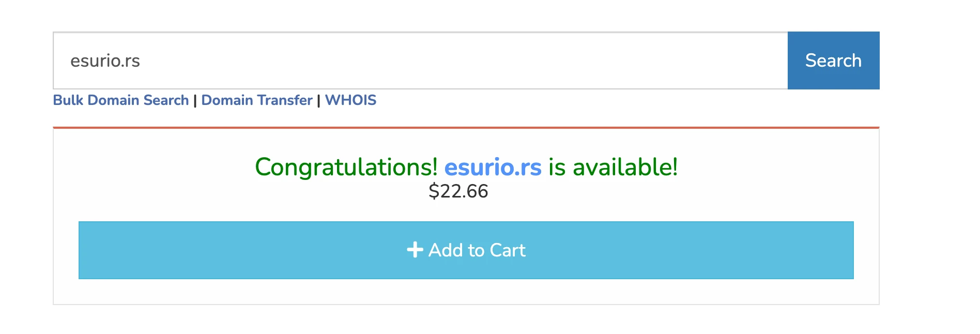This screenshot has height=334, width=980.
Task: Click the plus icon on Add to Cart
Action: (x=415, y=250)
